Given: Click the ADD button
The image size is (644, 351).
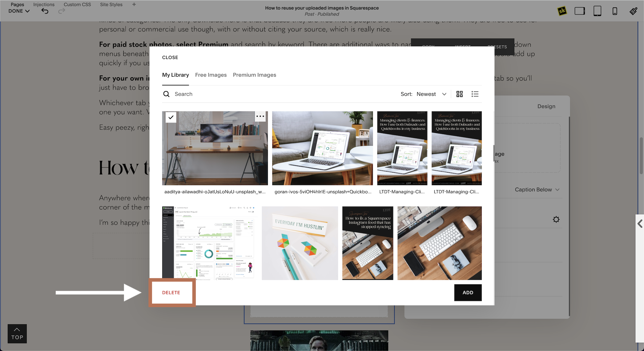Looking at the screenshot, I should pos(468,292).
